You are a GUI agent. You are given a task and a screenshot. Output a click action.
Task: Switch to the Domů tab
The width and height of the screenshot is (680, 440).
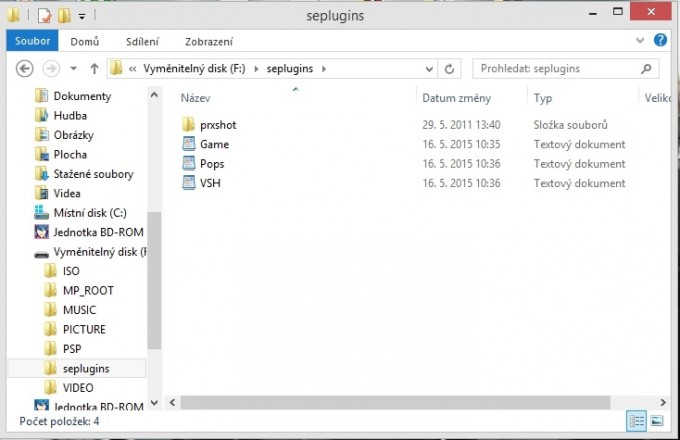tap(85, 42)
